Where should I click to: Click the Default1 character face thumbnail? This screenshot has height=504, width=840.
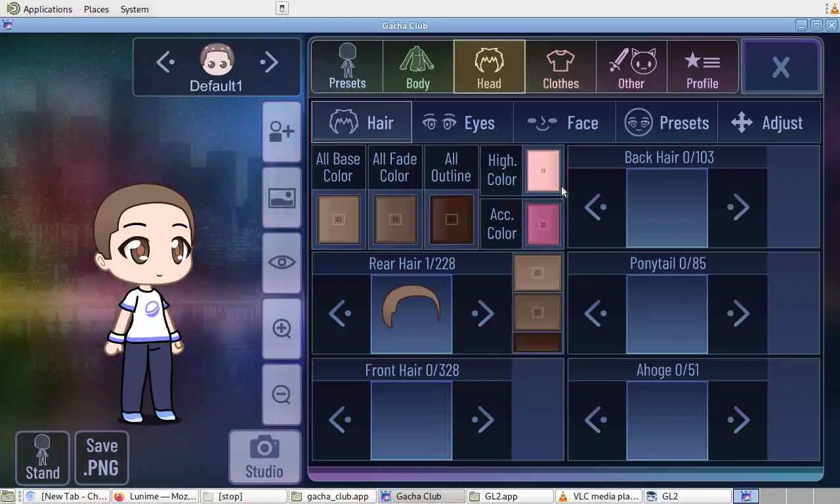tap(217, 60)
